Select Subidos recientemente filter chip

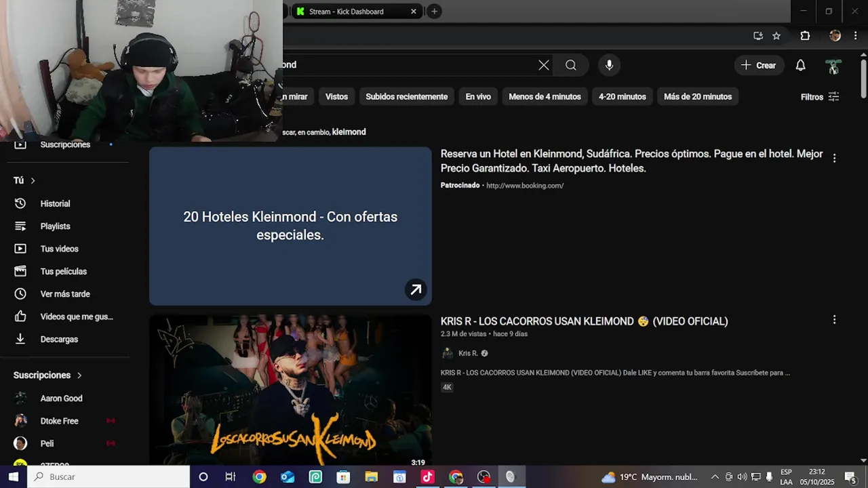tap(407, 97)
